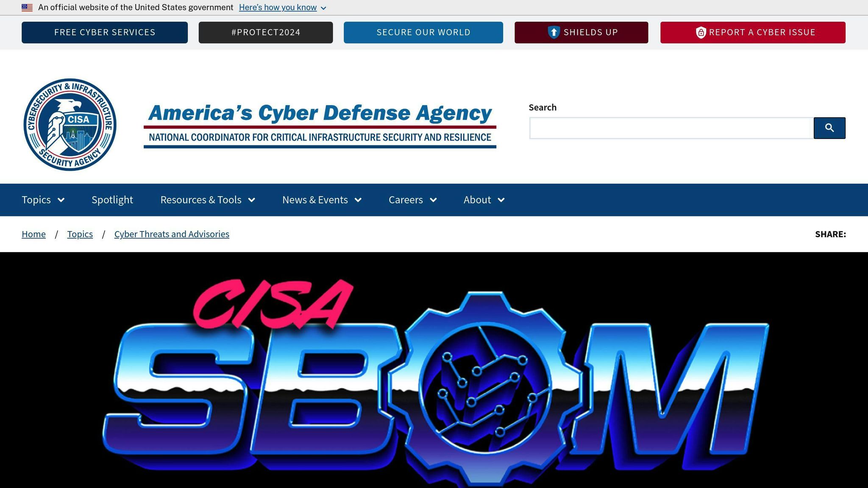Expand the Here's how you know disclosure

click(x=283, y=8)
